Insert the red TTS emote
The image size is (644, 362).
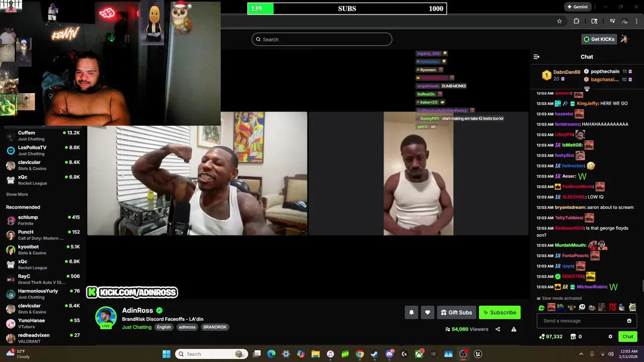pos(612,307)
